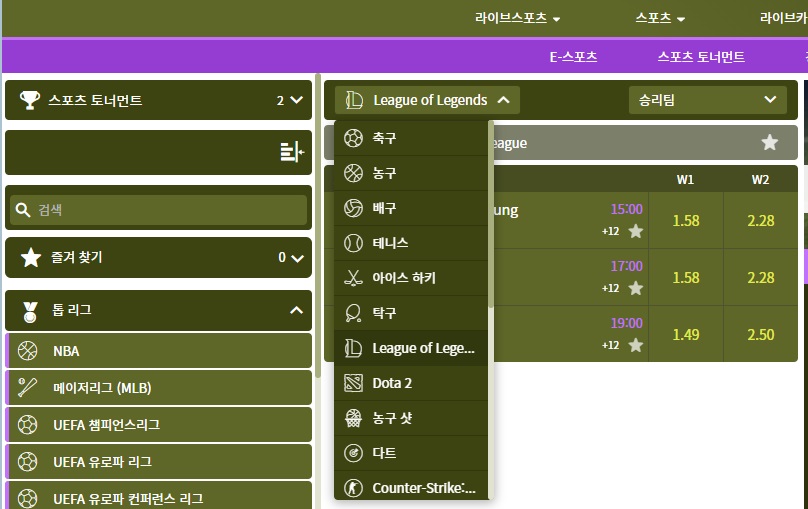Open +12 more markets for 17:00 match

tap(611, 288)
